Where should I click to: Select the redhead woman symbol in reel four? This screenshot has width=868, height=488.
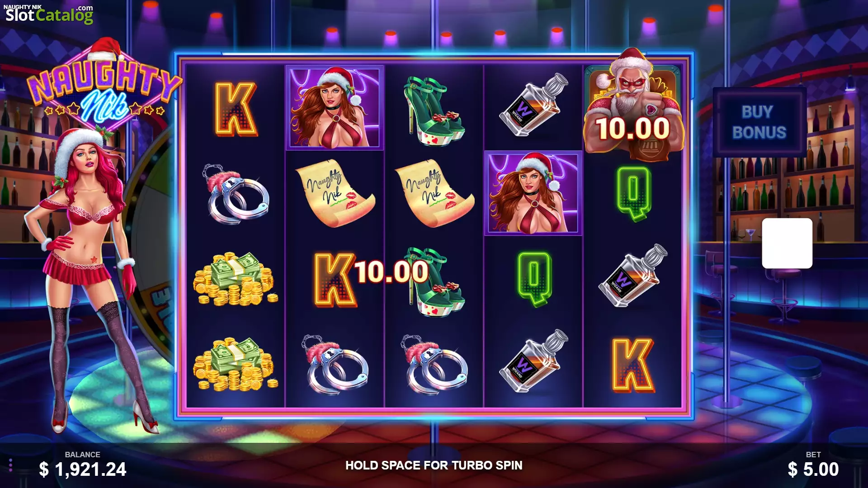(x=533, y=193)
